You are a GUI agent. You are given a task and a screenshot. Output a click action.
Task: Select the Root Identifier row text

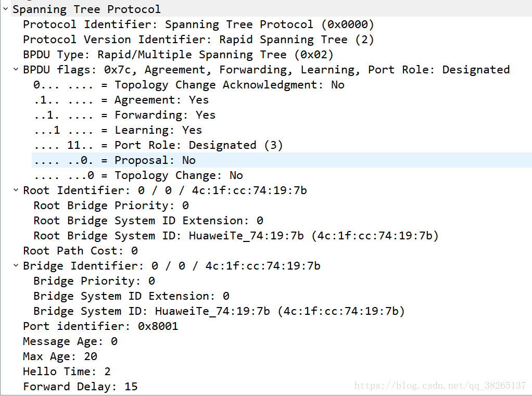(x=165, y=190)
